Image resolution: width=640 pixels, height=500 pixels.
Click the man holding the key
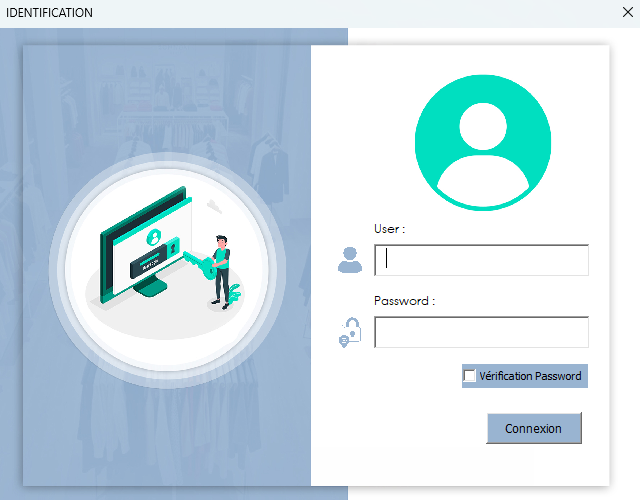coord(220,268)
